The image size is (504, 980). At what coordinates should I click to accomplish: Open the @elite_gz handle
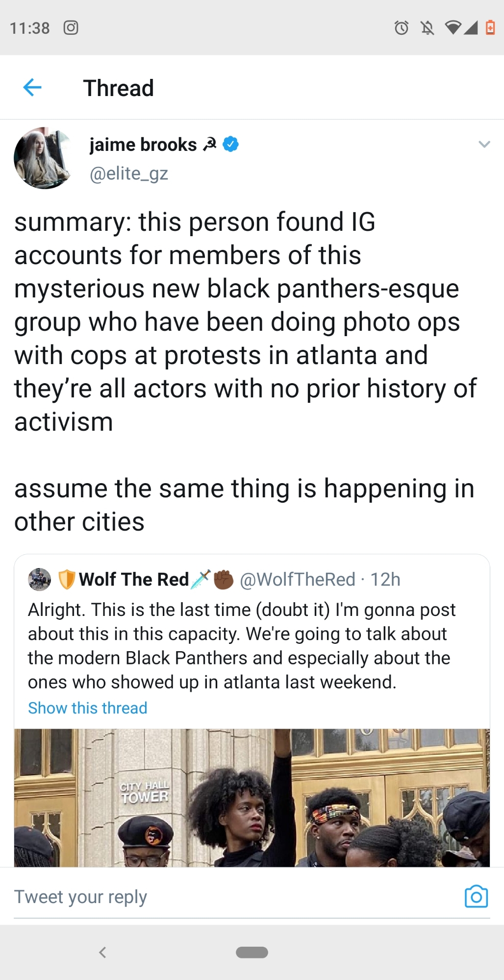128,173
